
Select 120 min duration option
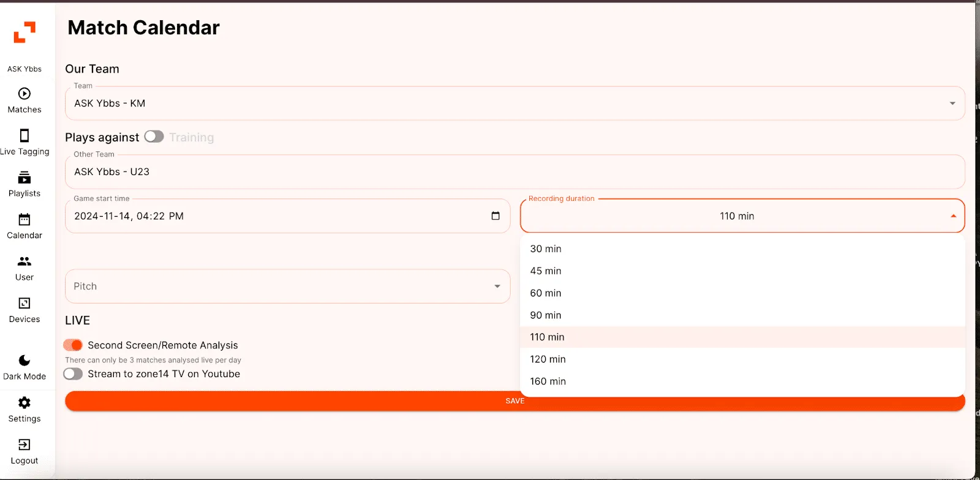click(x=742, y=359)
